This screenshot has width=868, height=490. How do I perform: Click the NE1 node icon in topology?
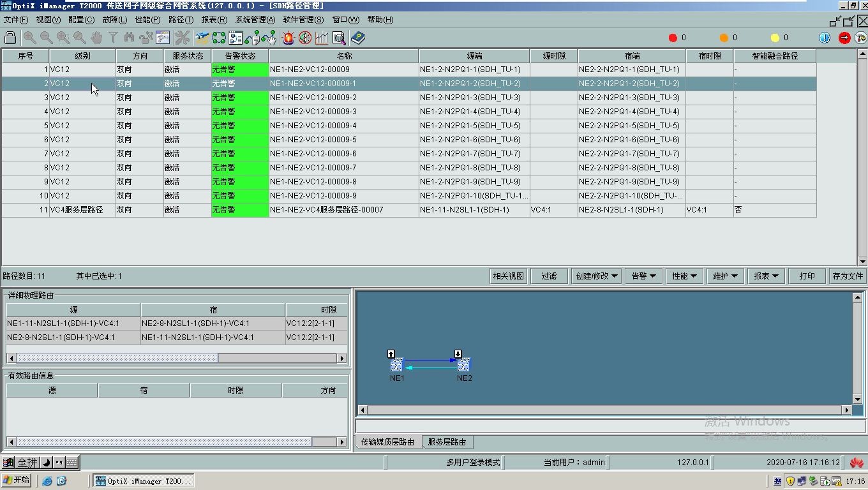click(x=396, y=364)
